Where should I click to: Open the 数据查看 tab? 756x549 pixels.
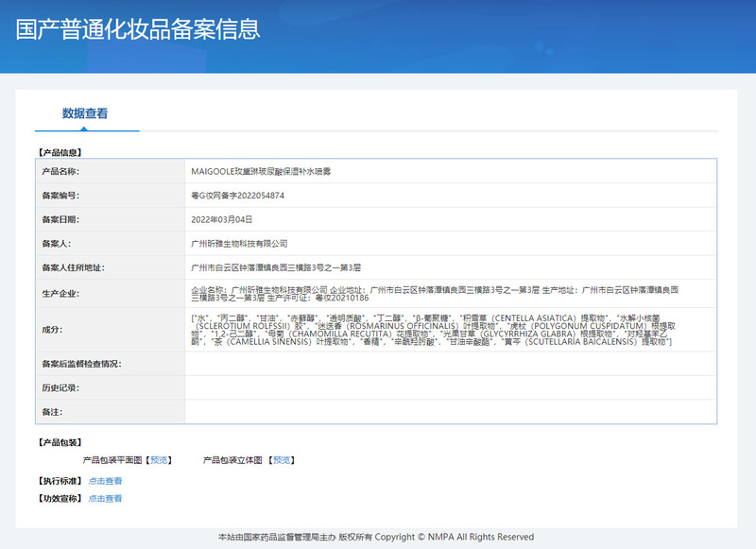(85, 113)
